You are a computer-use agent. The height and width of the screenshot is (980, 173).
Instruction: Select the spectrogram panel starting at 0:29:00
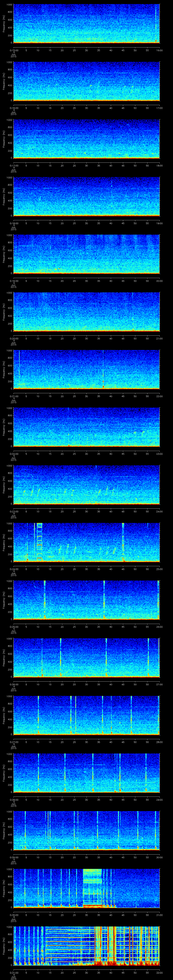(86, 831)
